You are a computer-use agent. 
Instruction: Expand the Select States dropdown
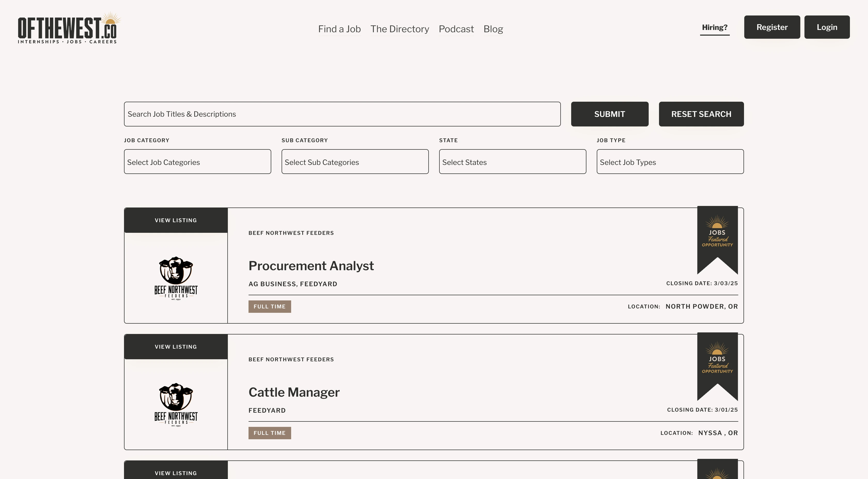[512, 162]
